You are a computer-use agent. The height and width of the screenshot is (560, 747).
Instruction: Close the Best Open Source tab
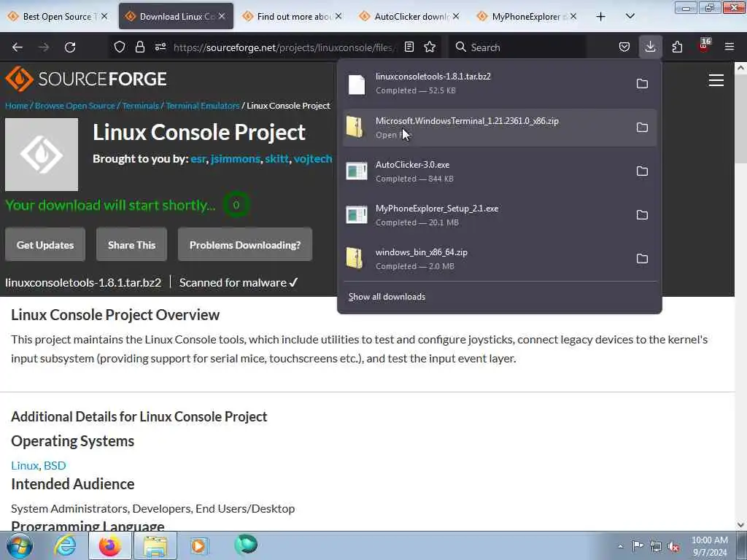point(104,16)
